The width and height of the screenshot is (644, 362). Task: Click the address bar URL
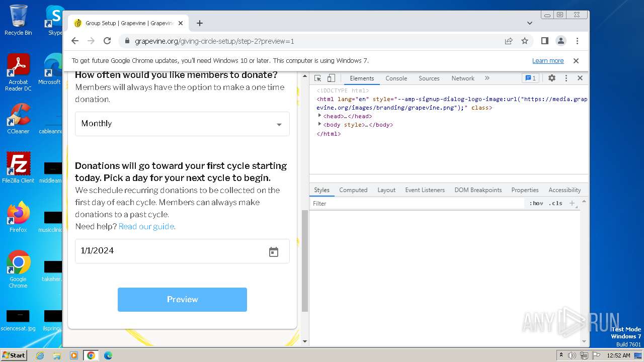click(214, 41)
